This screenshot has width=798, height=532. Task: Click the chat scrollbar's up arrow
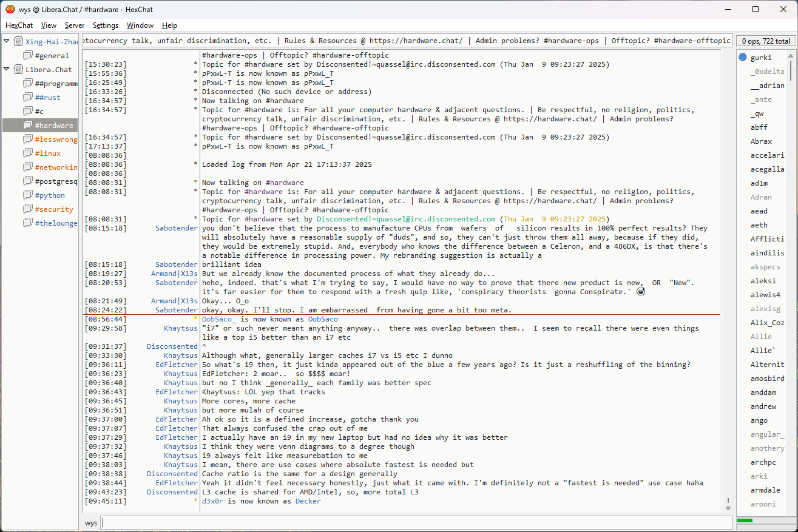pyautogui.click(x=728, y=55)
